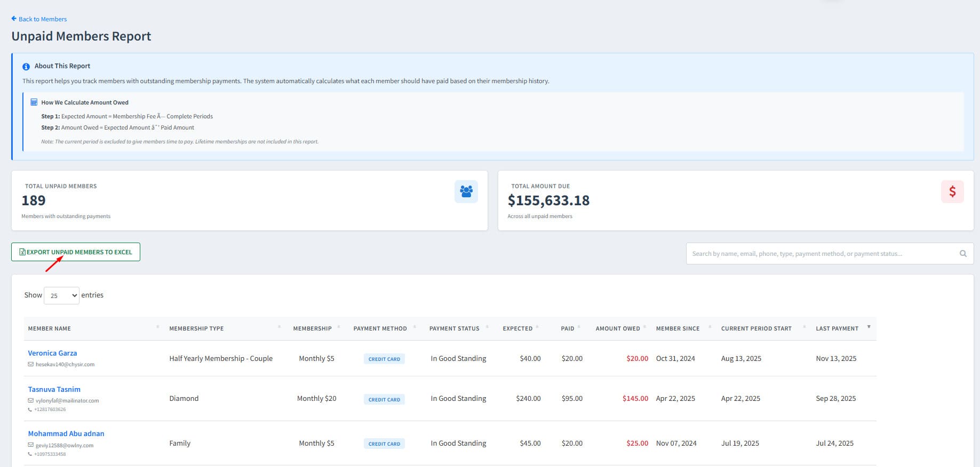Open Mohammad Abu adnan member profile
The image size is (980, 467).
[66, 433]
